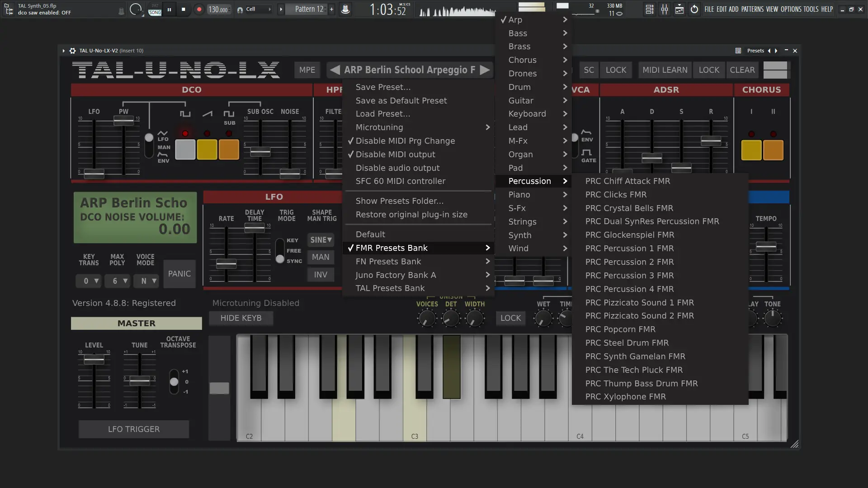Click the metronome icon

(x=345, y=9)
